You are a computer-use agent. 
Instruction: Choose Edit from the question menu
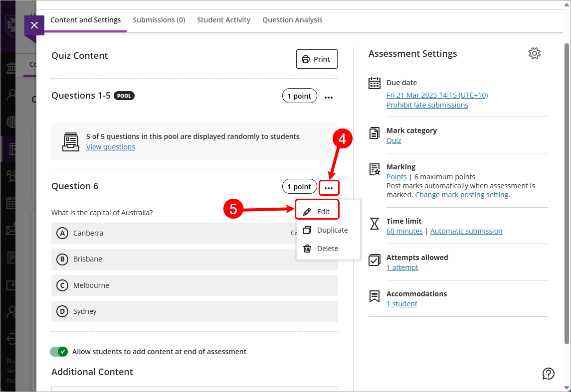pyautogui.click(x=317, y=212)
